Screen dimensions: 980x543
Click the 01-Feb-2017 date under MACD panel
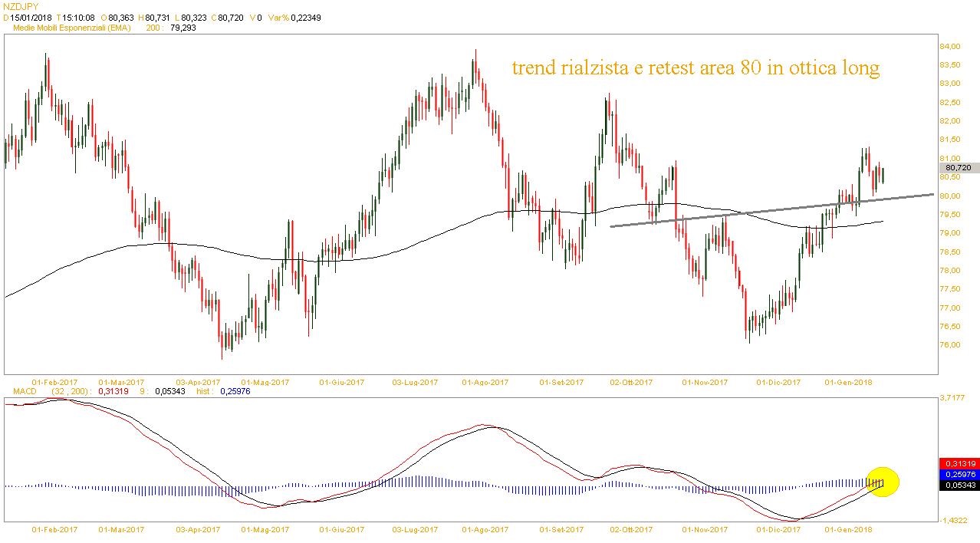coord(54,529)
